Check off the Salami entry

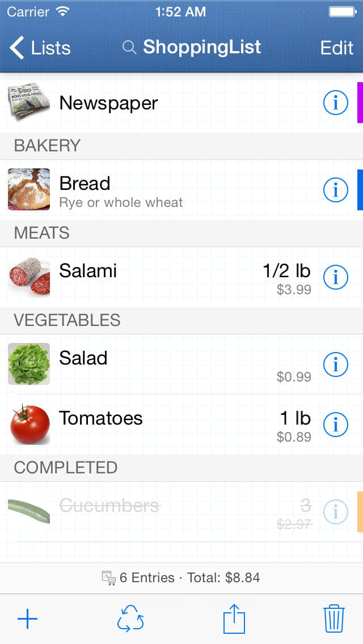88,271
